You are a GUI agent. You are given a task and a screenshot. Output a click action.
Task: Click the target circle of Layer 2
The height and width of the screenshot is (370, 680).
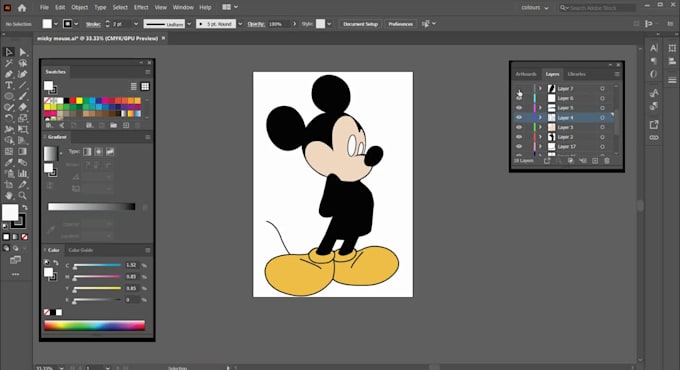602,137
